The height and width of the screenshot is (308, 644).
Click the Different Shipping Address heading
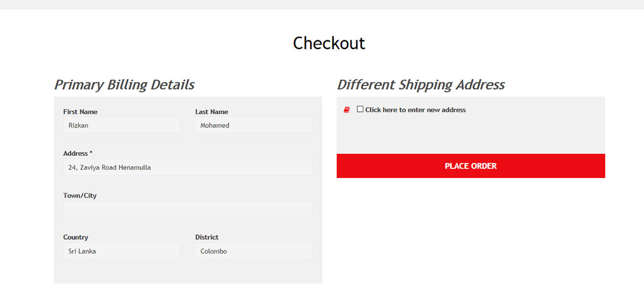click(421, 84)
